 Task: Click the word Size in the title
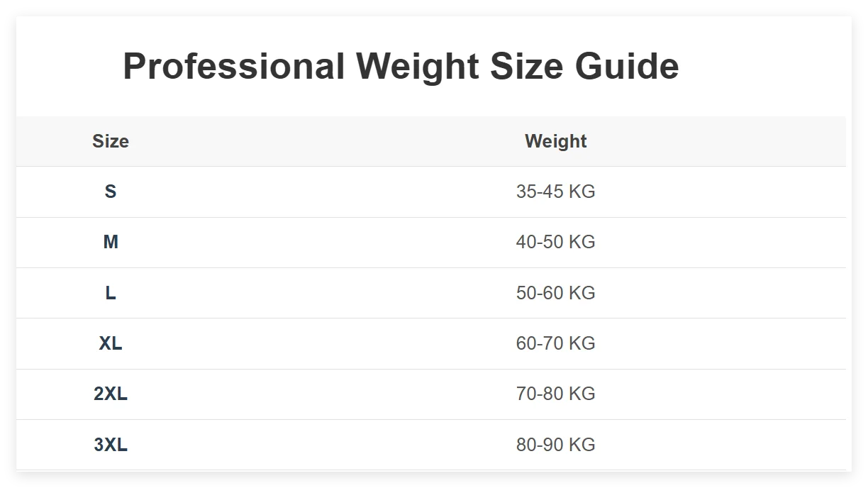coord(526,67)
